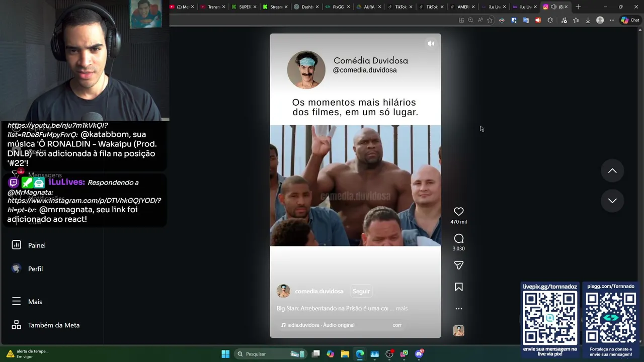
Task: Click the Painel chart icon
Action: coord(16,245)
